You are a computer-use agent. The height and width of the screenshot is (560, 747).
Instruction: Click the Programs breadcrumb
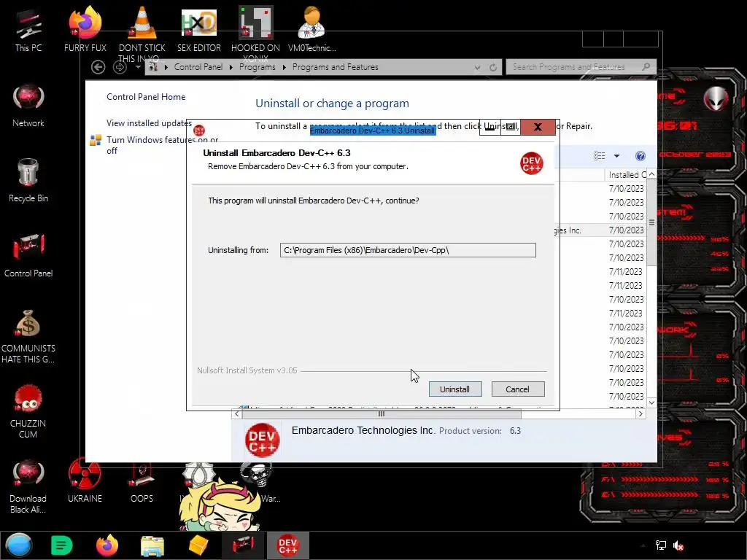point(258,67)
